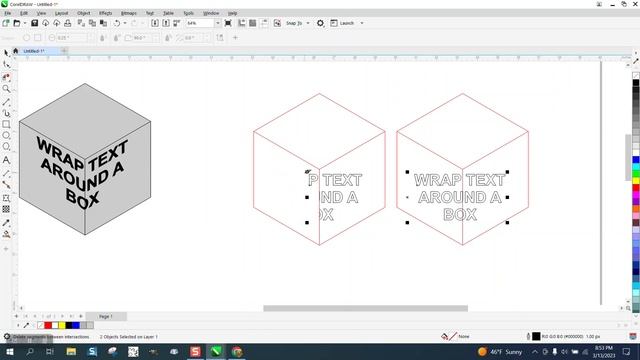Open the Options gear icon

320,23
